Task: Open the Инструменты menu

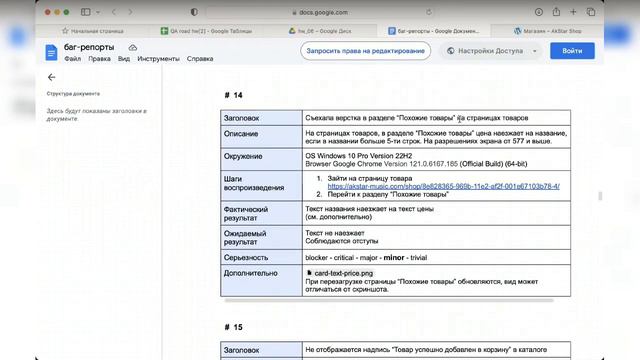Action: [158, 59]
